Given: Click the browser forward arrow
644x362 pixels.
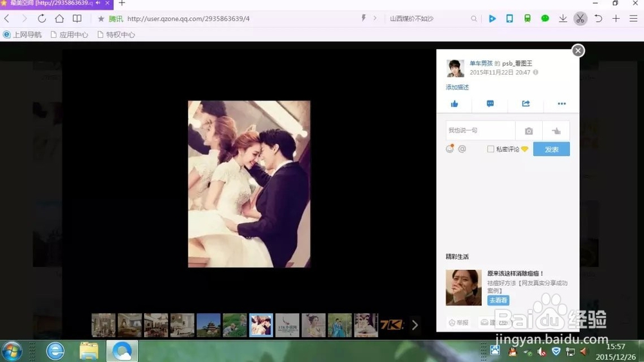Looking at the screenshot, I should point(24,19).
